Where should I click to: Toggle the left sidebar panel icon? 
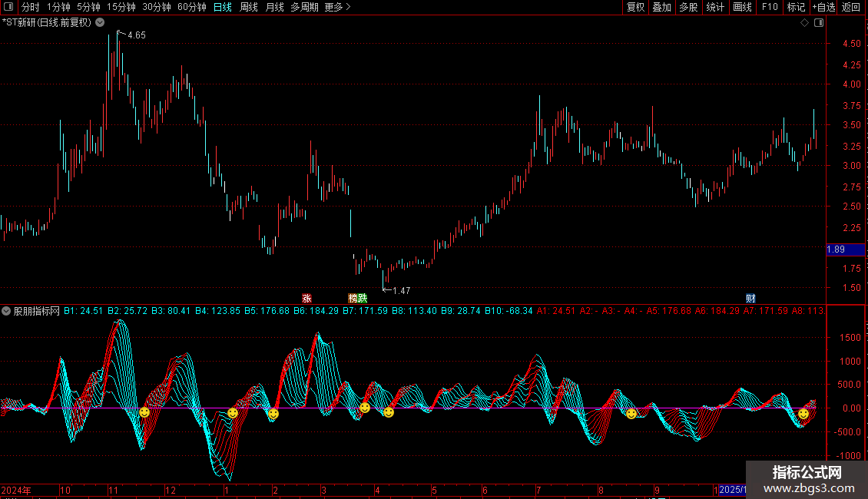(x=8, y=7)
